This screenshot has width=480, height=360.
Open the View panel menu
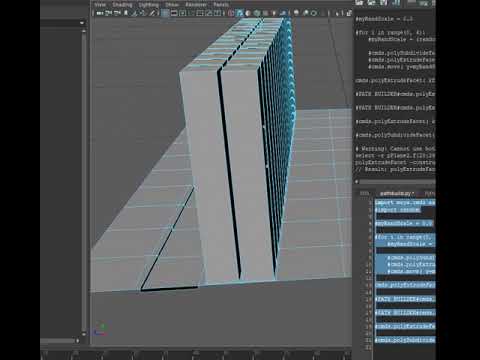(x=100, y=5)
